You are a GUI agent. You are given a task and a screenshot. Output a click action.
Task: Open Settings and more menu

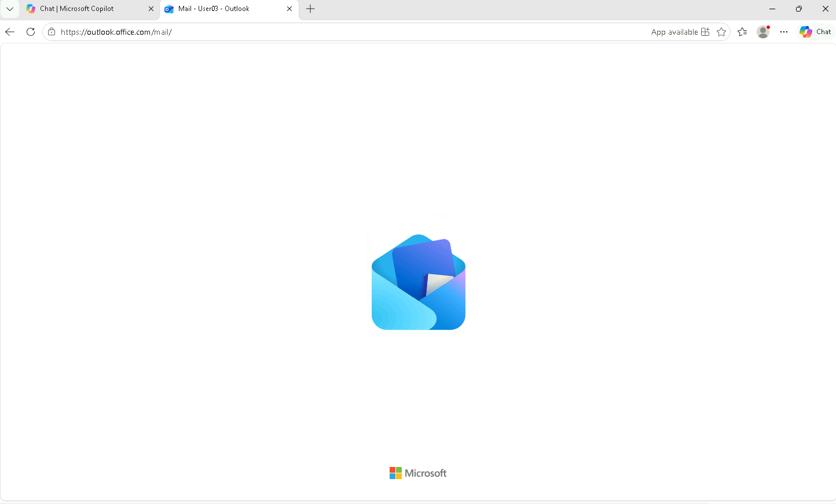[x=784, y=32]
